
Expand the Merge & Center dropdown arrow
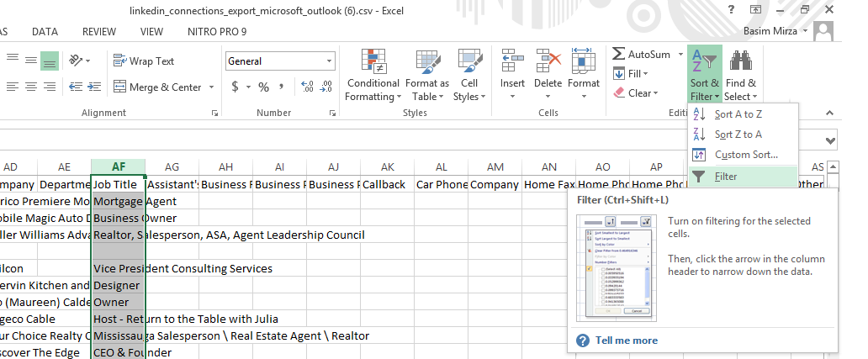point(211,87)
